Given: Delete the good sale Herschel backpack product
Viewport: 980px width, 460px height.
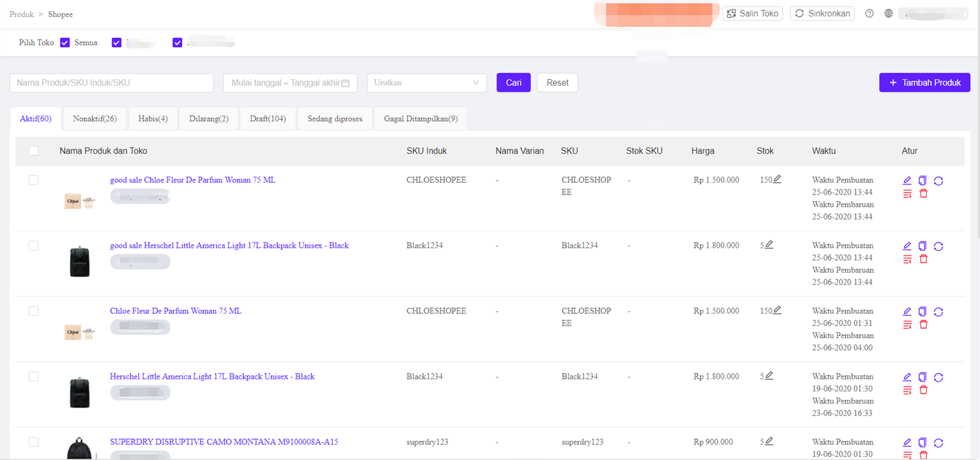Looking at the screenshot, I should [924, 259].
